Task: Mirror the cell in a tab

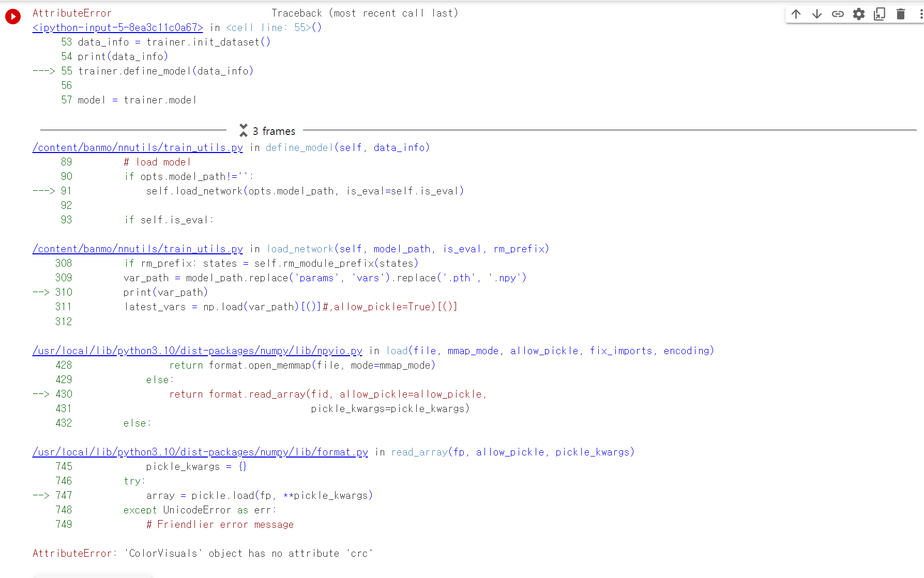Action: click(x=879, y=14)
